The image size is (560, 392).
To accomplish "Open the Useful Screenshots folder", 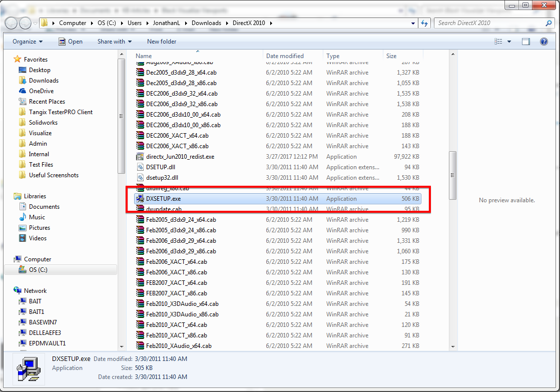I will (54, 175).
